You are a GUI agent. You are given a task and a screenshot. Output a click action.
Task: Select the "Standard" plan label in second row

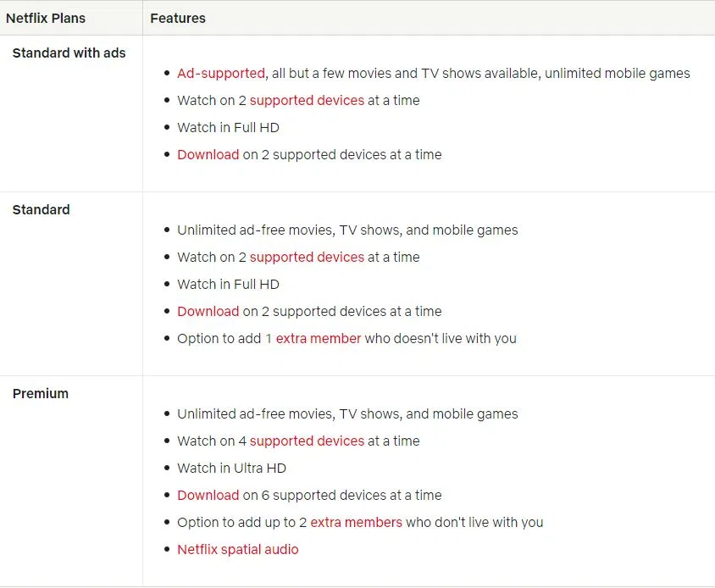41,209
